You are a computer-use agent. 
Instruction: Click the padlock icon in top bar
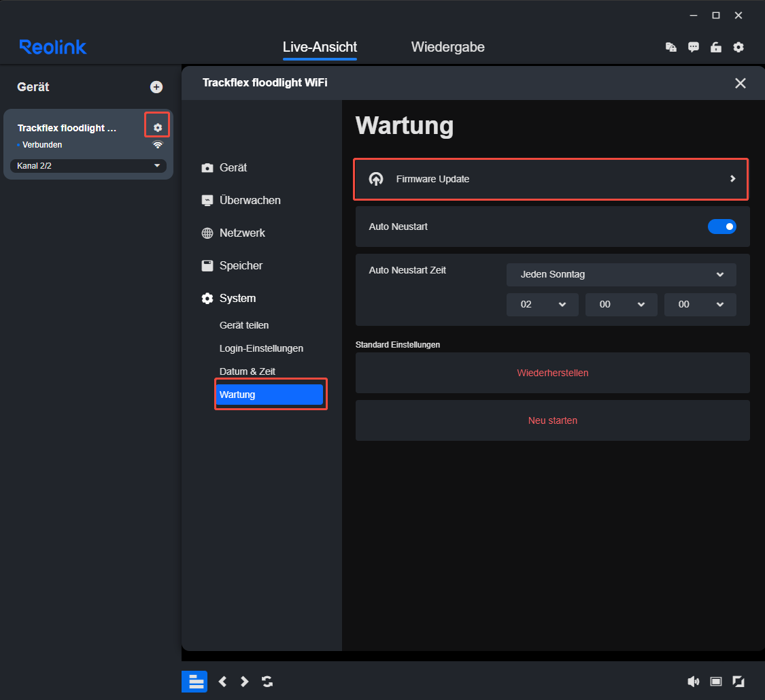click(716, 47)
